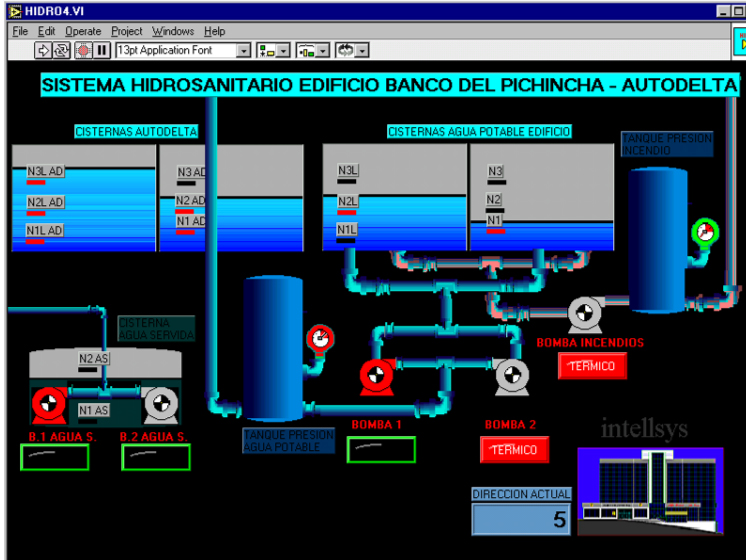
Task: Click the TANQUE PRESION AGUA POTABLE label
Action: click(288, 441)
